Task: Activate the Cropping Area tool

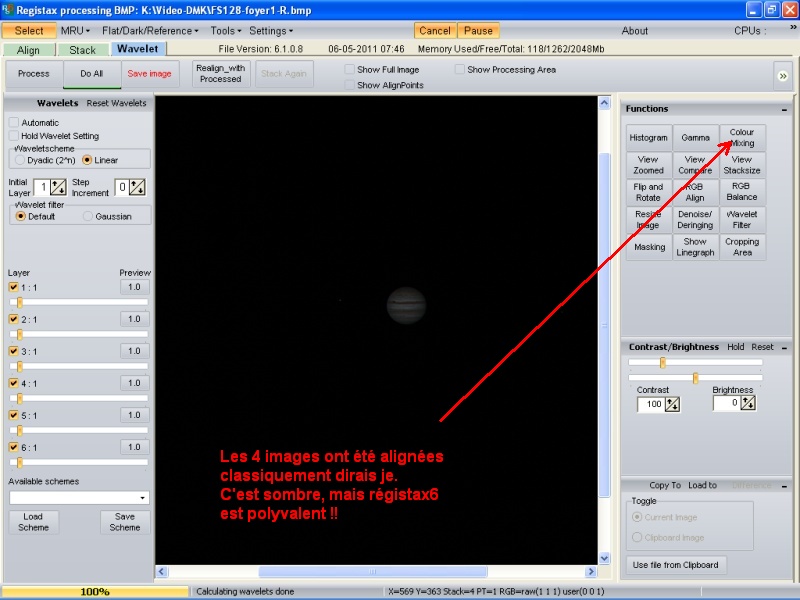Action: pyautogui.click(x=742, y=245)
